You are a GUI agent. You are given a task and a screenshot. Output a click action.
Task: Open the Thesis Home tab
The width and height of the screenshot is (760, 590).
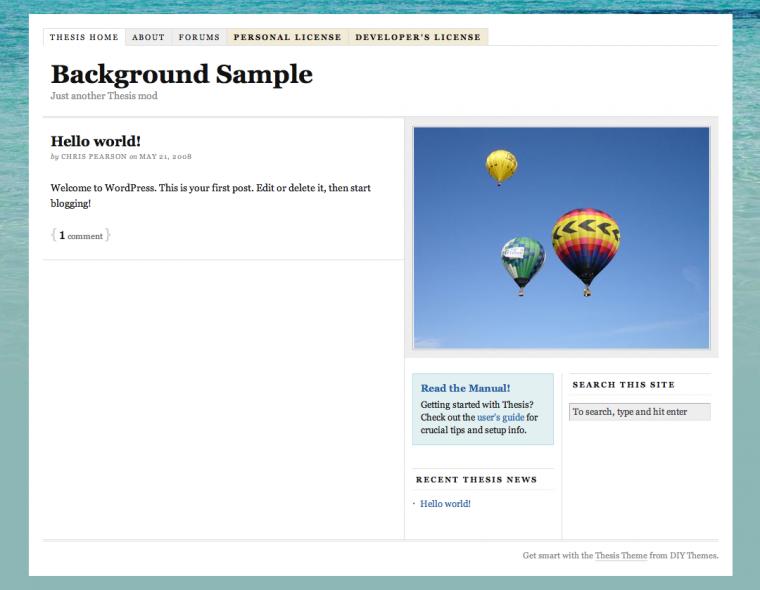[x=84, y=37]
